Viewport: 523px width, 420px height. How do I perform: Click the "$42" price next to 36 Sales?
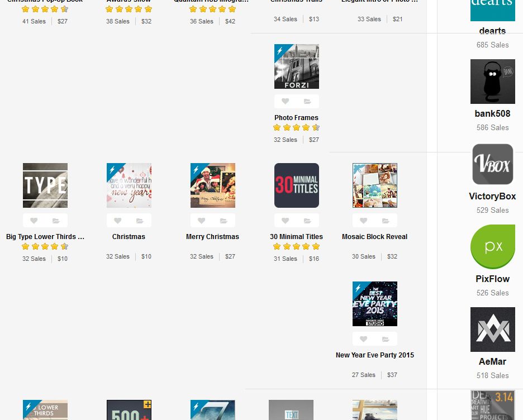230,21
